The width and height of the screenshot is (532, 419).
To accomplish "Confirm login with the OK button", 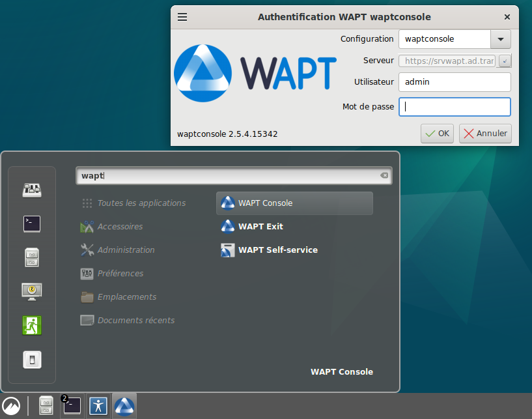I will (x=437, y=134).
